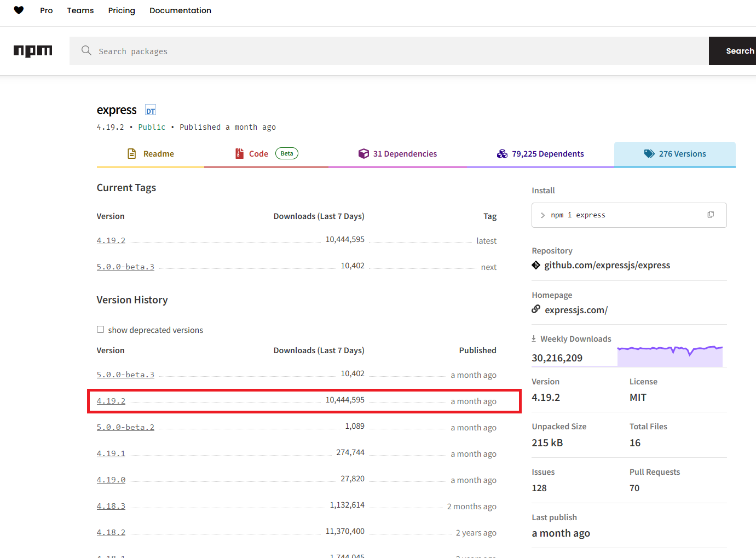Click the npm logo
756x558 pixels.
[x=33, y=51]
